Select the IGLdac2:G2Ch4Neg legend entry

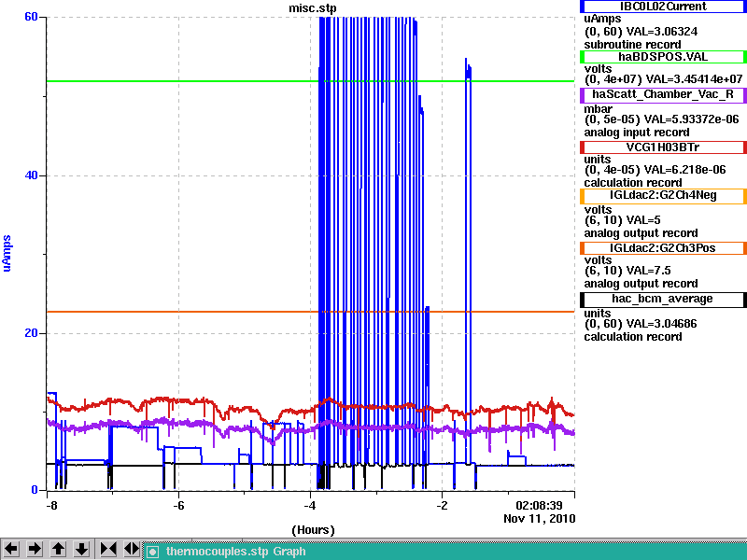(x=663, y=196)
